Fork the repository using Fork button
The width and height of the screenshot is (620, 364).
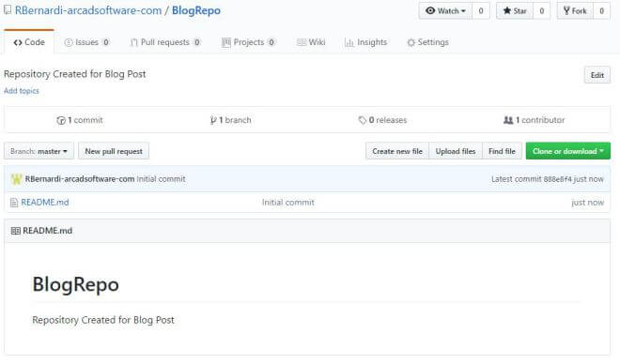point(575,10)
